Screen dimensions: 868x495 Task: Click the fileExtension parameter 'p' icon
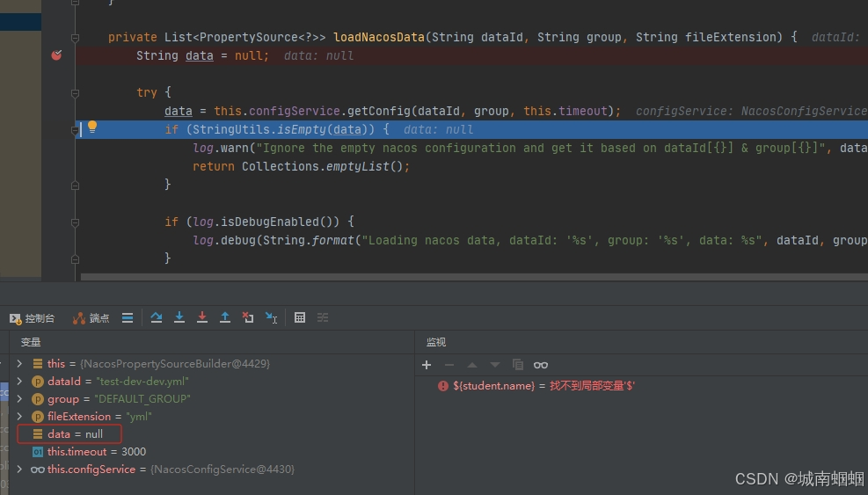tap(38, 417)
